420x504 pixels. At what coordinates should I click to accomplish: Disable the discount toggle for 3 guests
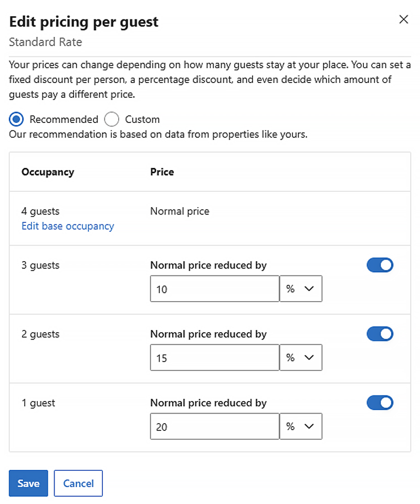380,265
